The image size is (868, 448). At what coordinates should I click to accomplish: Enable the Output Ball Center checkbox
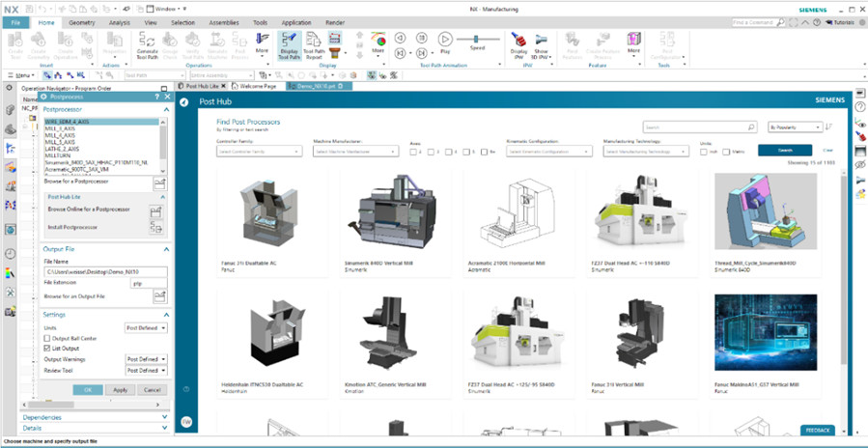coord(48,338)
